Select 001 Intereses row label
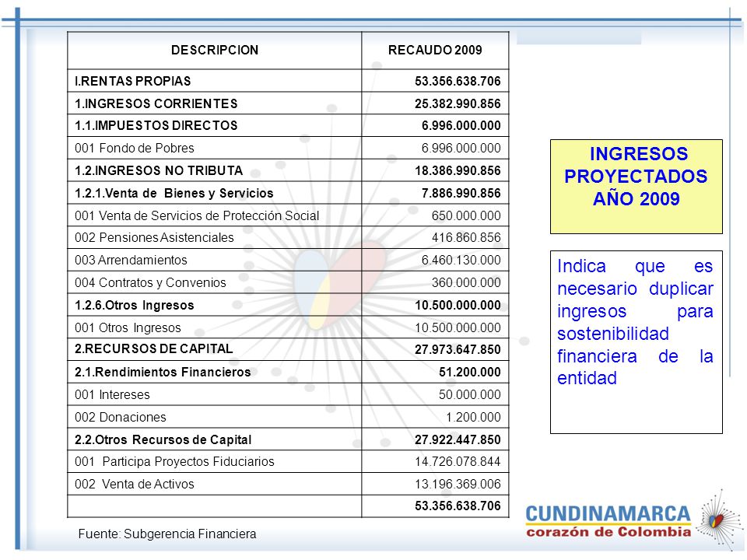Viewport: 747px width, 560px height. tap(112, 395)
